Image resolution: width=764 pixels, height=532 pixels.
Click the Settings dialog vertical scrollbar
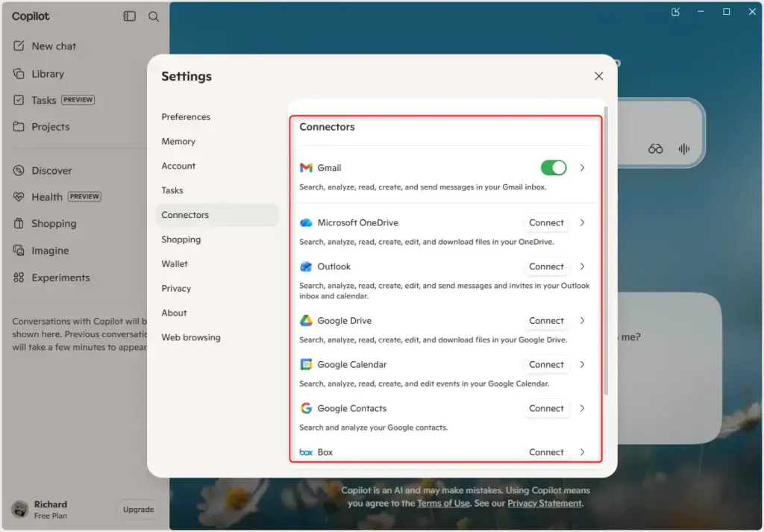click(606, 251)
